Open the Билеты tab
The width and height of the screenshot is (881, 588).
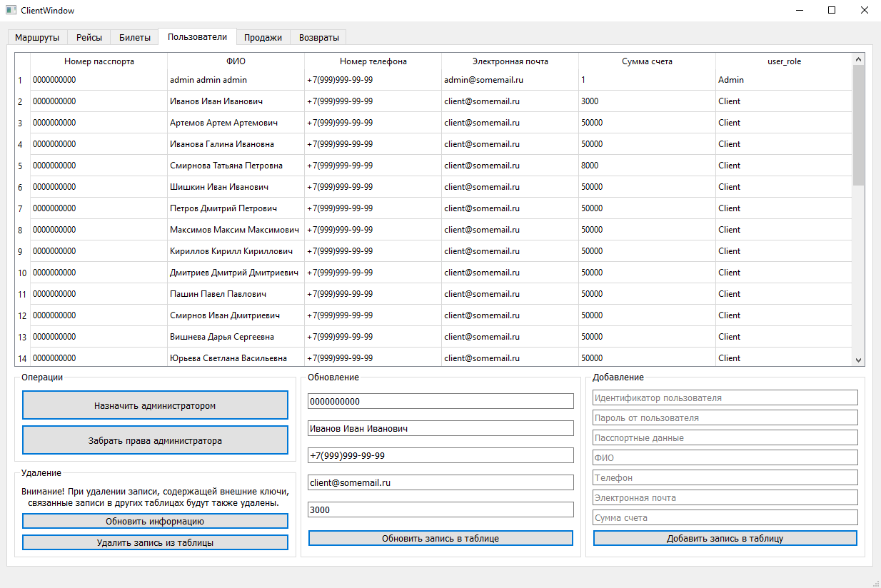(134, 37)
